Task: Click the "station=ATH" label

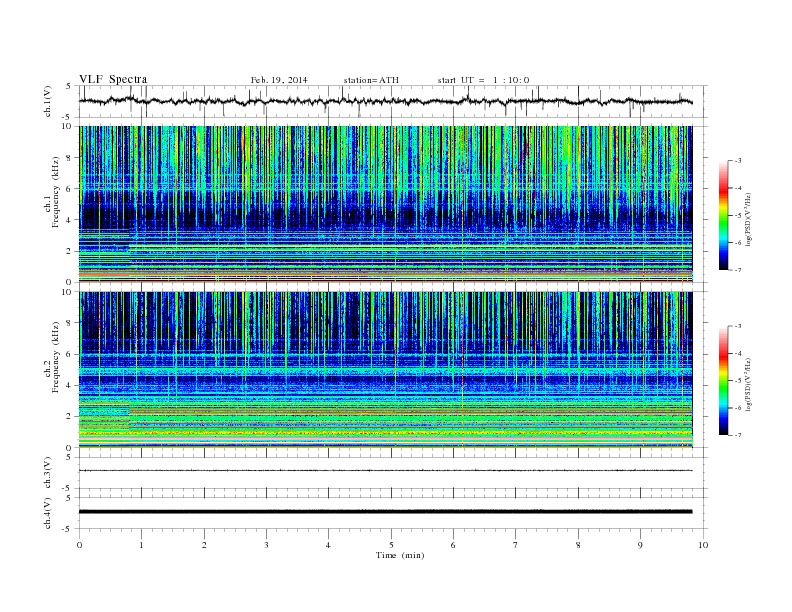Action: tap(371, 80)
